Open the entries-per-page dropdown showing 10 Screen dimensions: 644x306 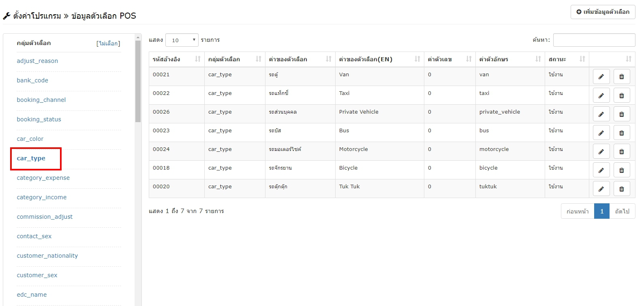click(182, 40)
